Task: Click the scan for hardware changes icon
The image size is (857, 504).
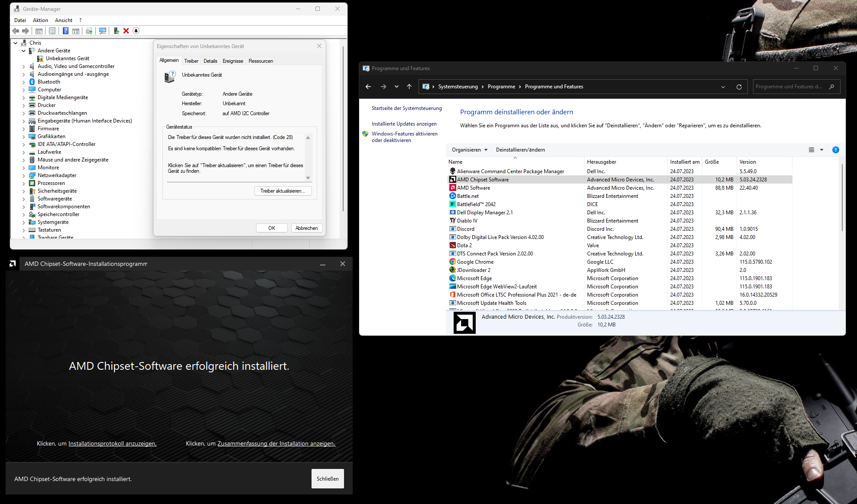Action: pyautogui.click(x=103, y=31)
